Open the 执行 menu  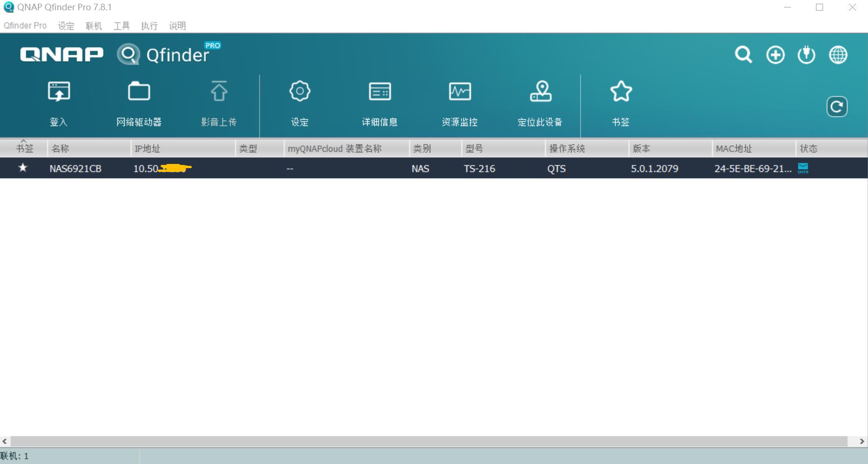149,26
